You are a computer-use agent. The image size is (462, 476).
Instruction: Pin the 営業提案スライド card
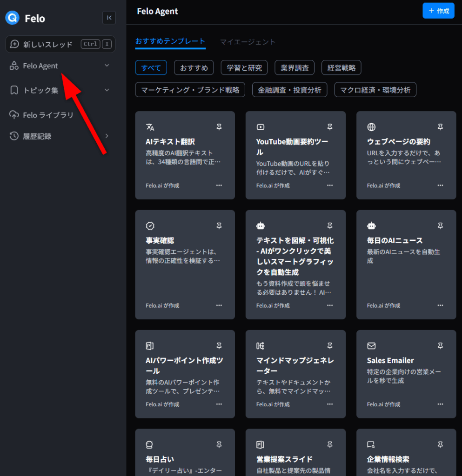pos(330,445)
